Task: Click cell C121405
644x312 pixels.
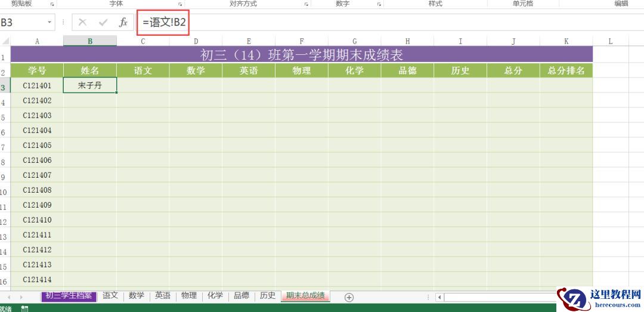Action: (x=37, y=145)
